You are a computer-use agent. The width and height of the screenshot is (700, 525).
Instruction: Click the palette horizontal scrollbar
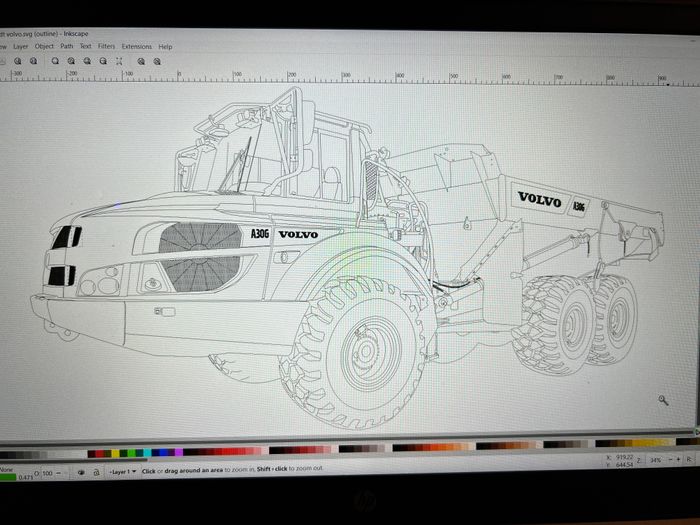[x=74, y=459]
